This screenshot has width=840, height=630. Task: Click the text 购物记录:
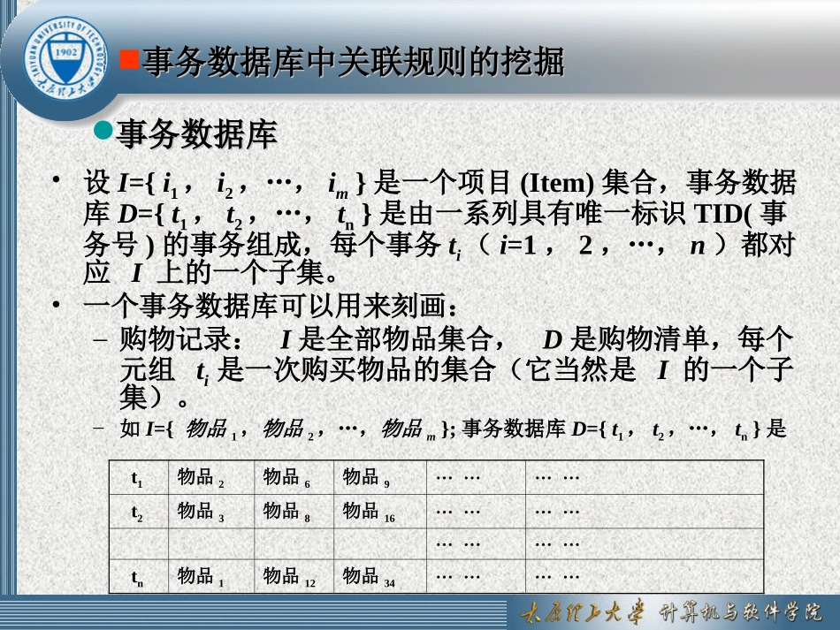(180, 338)
